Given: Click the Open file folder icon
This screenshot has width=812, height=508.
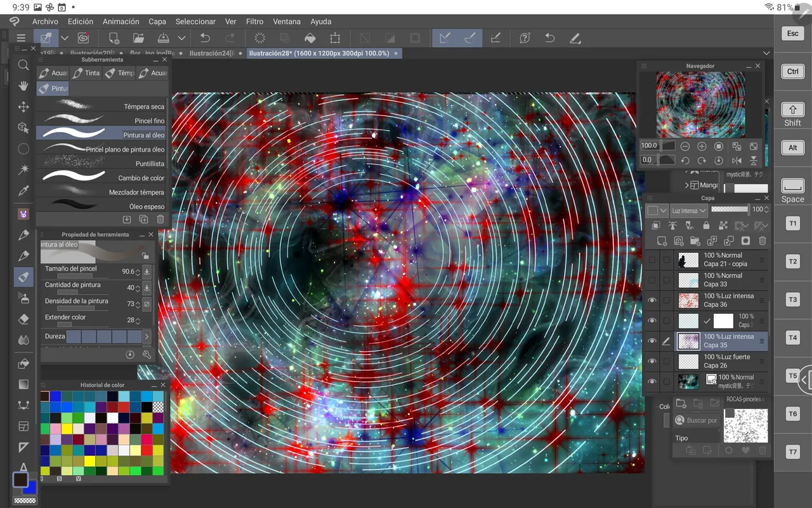Looking at the screenshot, I should tap(138, 38).
